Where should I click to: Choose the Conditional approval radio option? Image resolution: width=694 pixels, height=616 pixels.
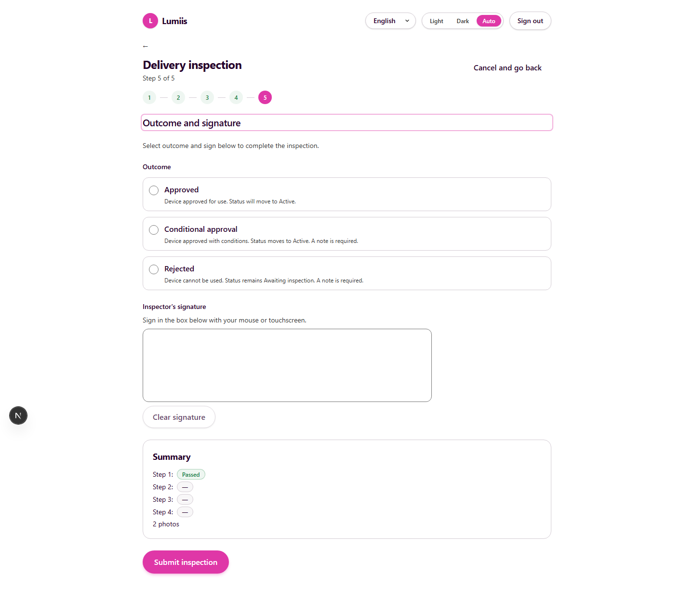[154, 230]
